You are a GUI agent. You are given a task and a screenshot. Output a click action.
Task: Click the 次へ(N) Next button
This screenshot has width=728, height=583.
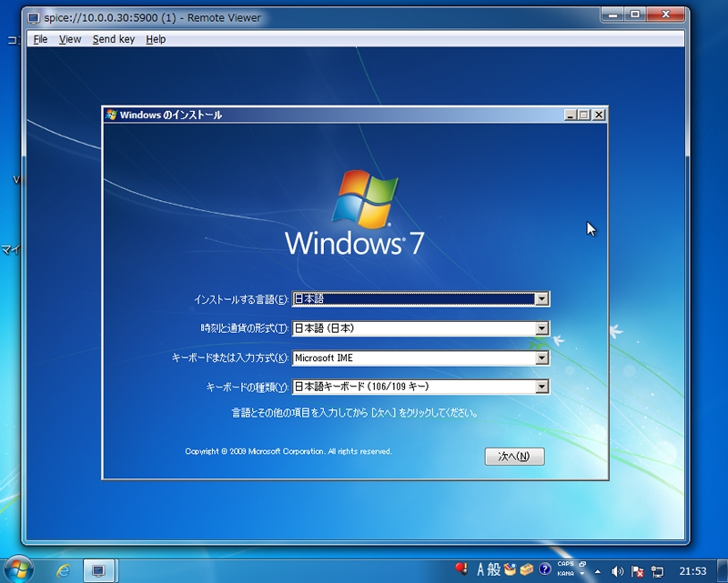(x=514, y=457)
